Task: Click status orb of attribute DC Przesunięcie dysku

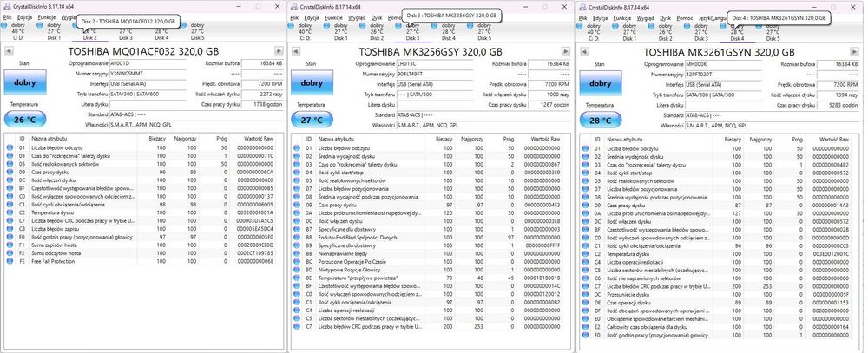Action: point(585,295)
